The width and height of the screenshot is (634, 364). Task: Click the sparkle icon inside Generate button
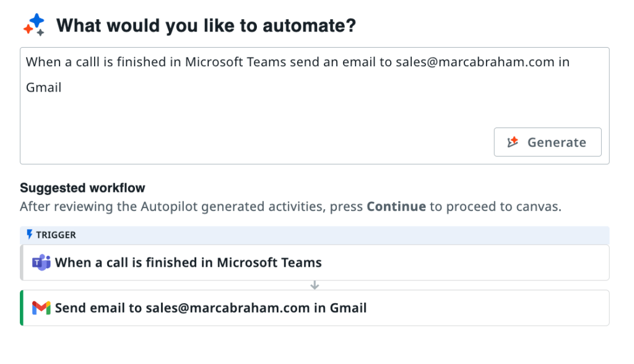pyautogui.click(x=513, y=142)
